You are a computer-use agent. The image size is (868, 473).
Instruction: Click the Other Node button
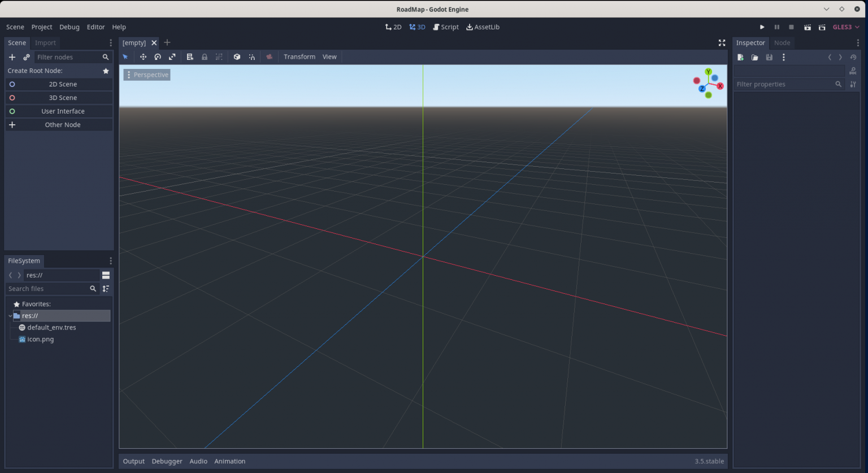(x=59, y=124)
